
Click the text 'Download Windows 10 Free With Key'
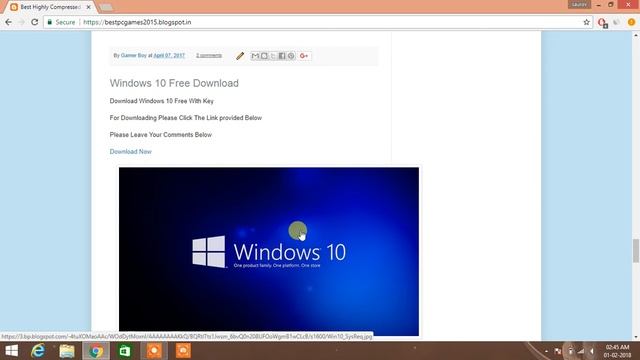pos(162,101)
